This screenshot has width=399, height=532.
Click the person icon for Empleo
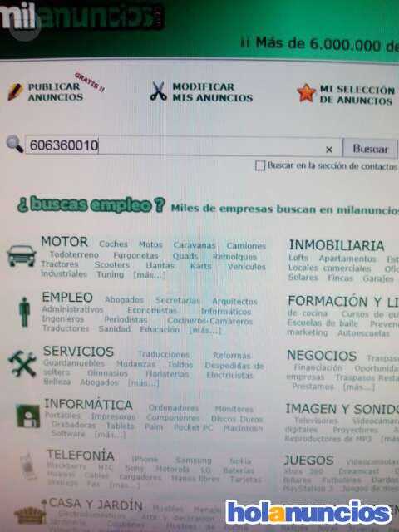click(24, 313)
